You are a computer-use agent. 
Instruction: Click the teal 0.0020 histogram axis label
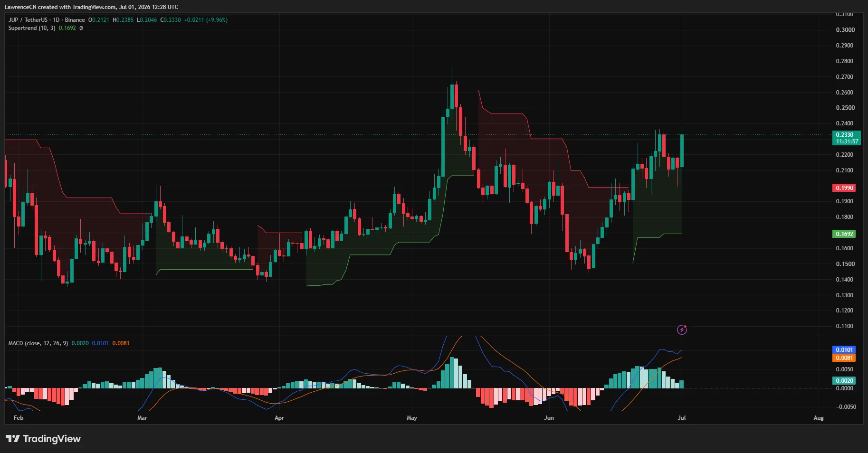pos(844,381)
